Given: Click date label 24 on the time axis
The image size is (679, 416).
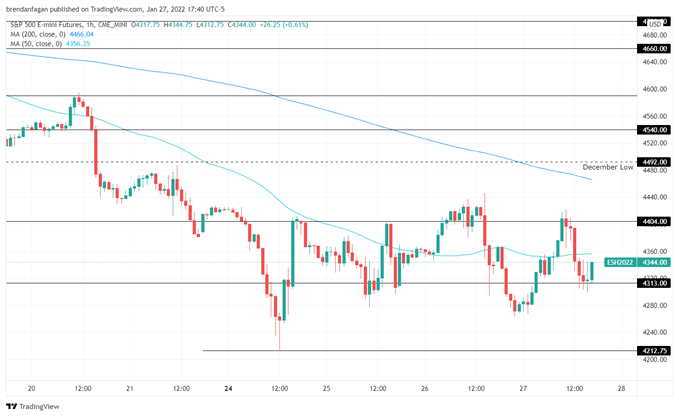Looking at the screenshot, I should (229, 387).
